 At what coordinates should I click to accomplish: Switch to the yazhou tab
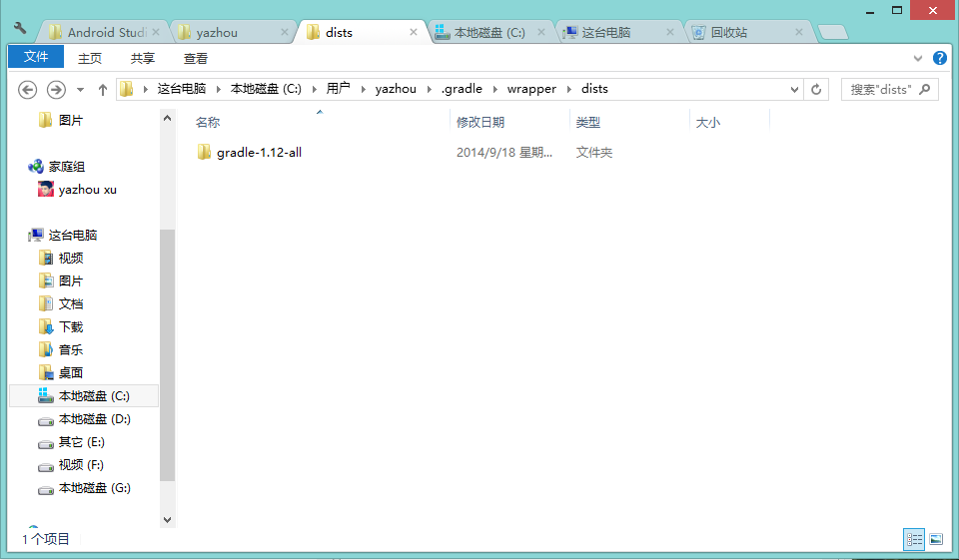click(x=231, y=32)
